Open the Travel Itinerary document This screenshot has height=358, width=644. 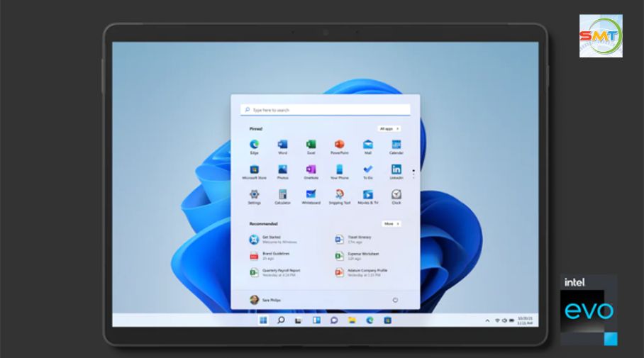coord(354,240)
